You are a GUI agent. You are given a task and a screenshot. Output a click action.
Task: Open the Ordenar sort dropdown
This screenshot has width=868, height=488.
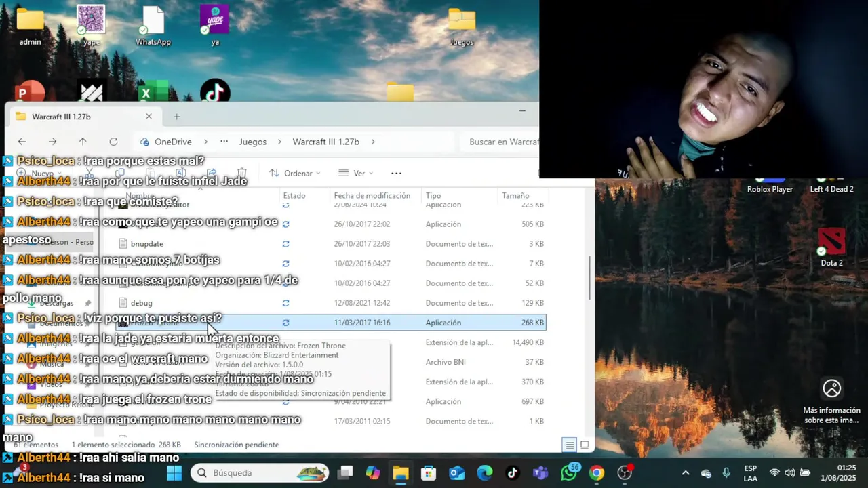[x=295, y=173]
